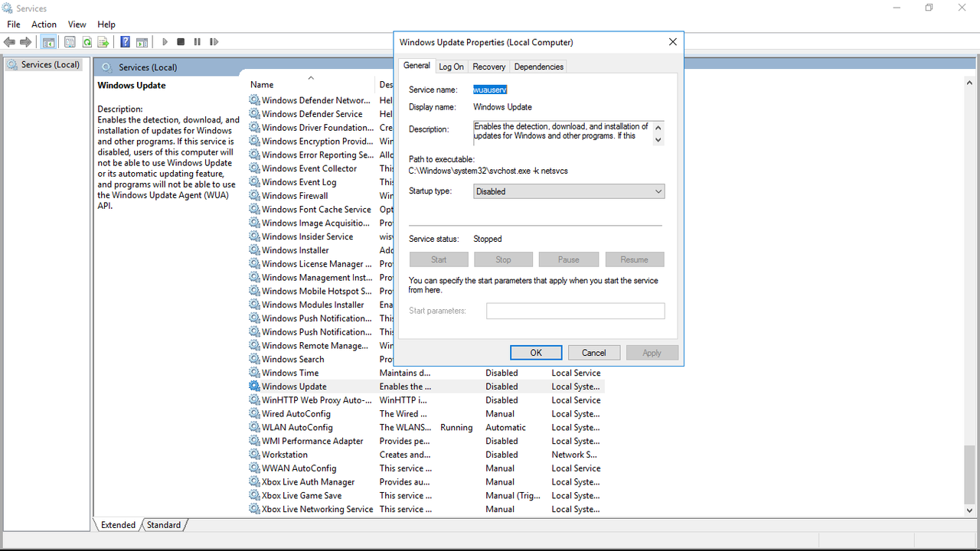Click the gear icon beside Windows Font Cache Service
980x551 pixels.
point(254,210)
